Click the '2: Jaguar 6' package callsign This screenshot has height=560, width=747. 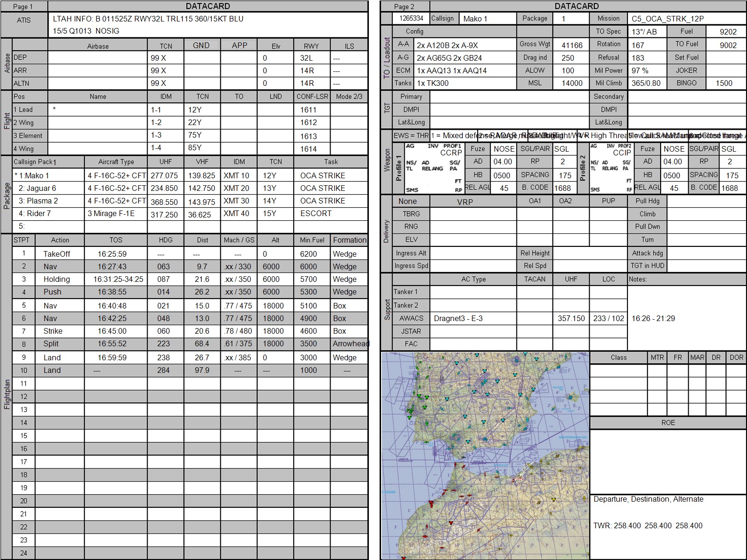point(37,189)
